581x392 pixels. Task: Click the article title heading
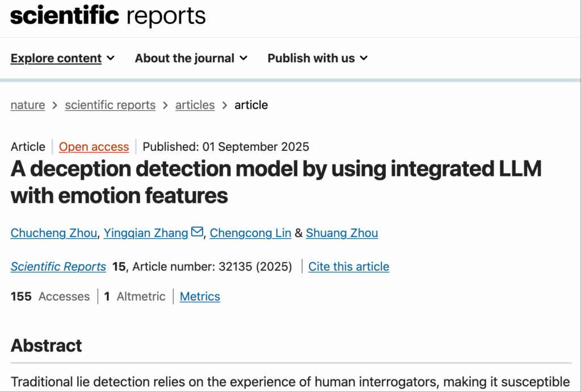click(276, 182)
